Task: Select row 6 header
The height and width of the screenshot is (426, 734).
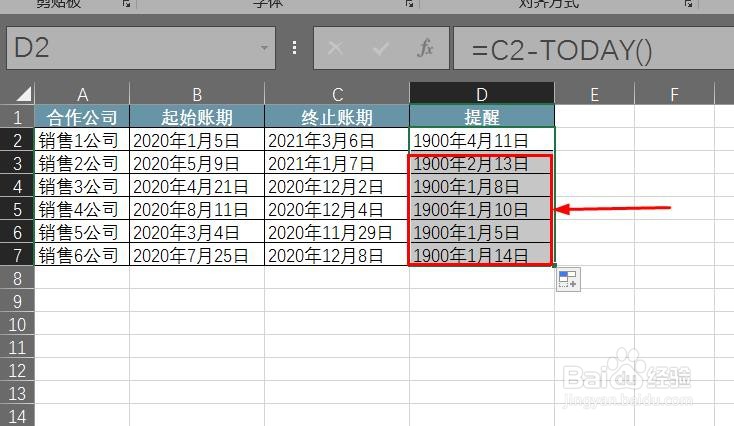Action: (17, 231)
